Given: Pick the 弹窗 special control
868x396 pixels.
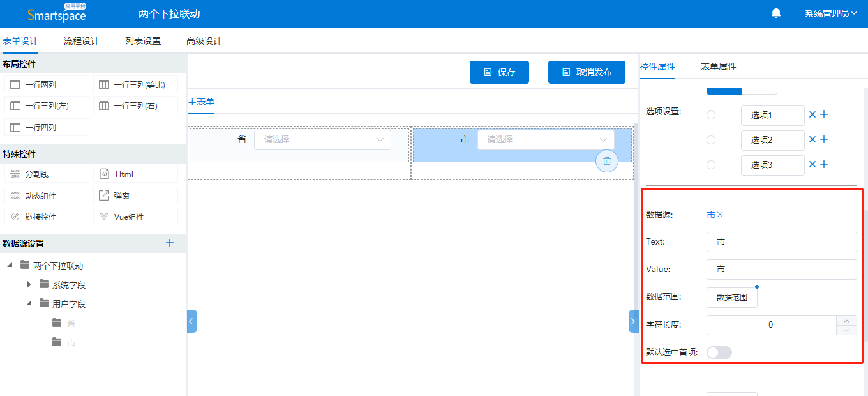Looking at the screenshot, I should point(135,195).
